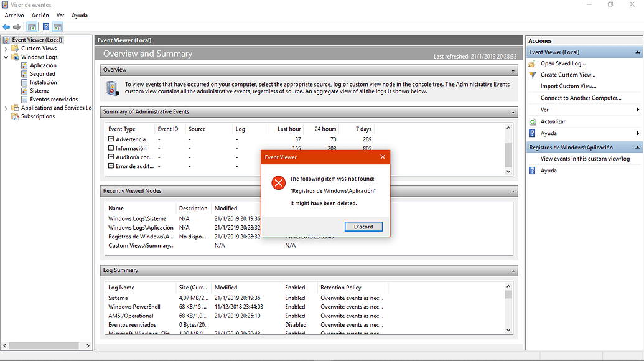The image size is (644, 361).
Task: Click the Ayuda icon under Event Viewer (Local) actions
Action: point(532,133)
